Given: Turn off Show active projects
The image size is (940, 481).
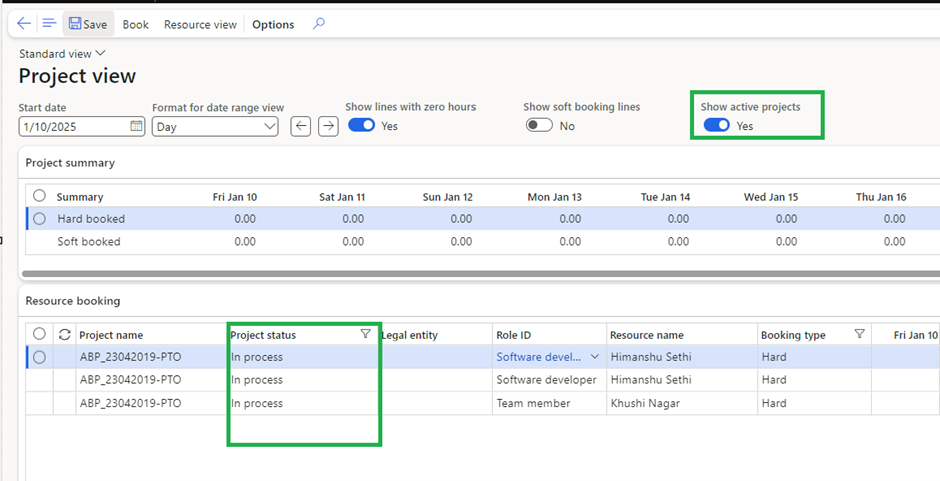Looking at the screenshot, I should click(716, 126).
